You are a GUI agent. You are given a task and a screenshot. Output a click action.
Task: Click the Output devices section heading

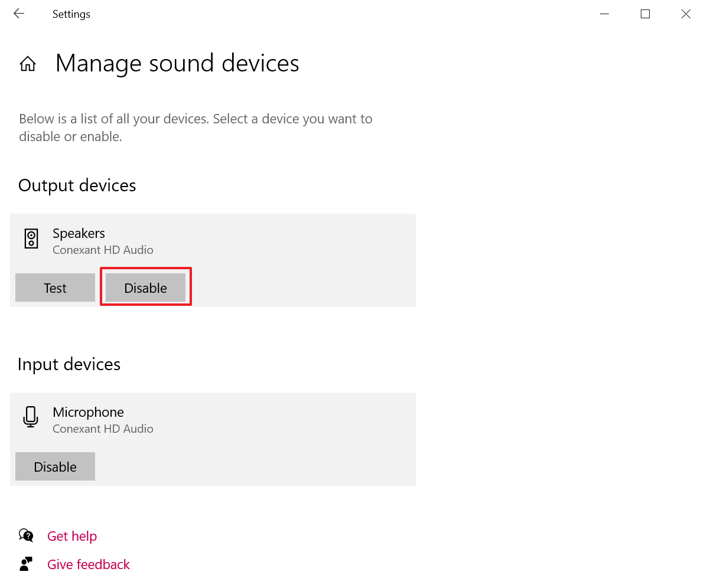click(x=77, y=185)
